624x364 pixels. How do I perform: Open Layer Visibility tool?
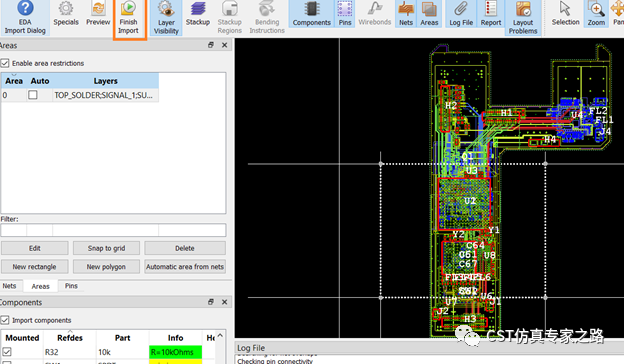tap(166, 18)
